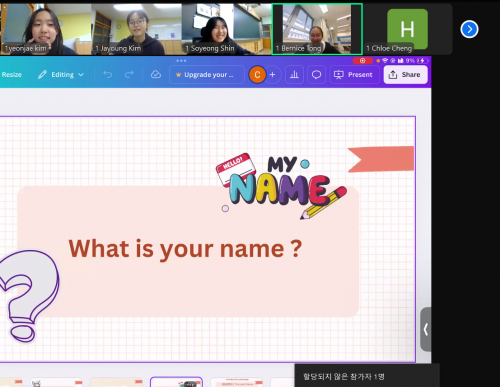Click the cloud save status icon

[156, 74]
